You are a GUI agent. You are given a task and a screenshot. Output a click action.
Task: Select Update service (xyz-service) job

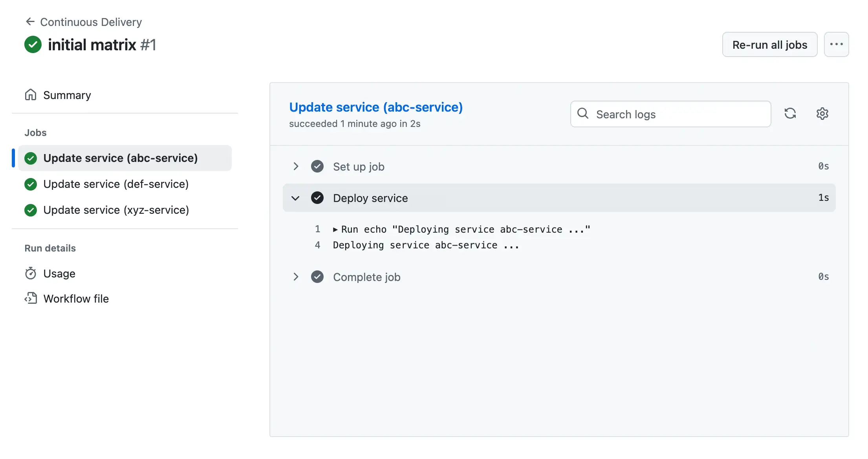pos(116,210)
